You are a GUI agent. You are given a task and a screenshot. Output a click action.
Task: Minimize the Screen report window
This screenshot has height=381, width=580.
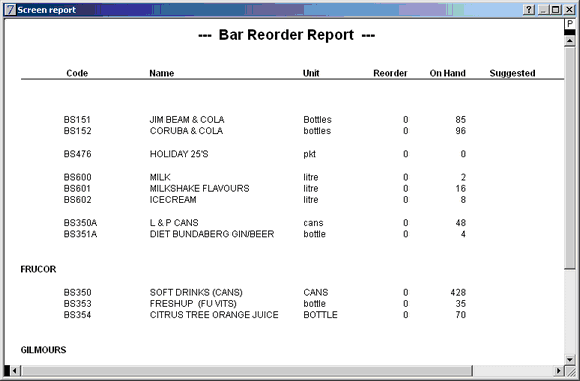[x=543, y=10]
